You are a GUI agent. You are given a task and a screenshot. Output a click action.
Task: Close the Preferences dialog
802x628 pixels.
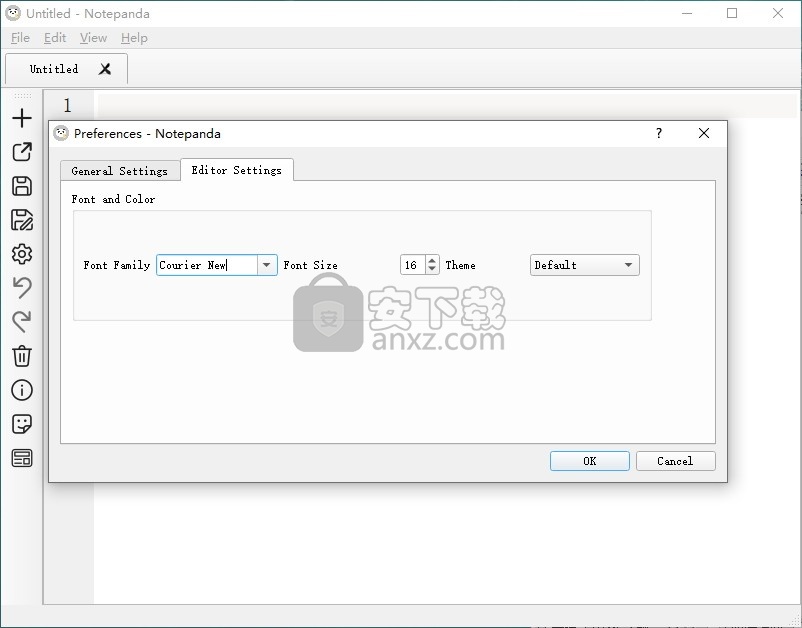coord(704,133)
